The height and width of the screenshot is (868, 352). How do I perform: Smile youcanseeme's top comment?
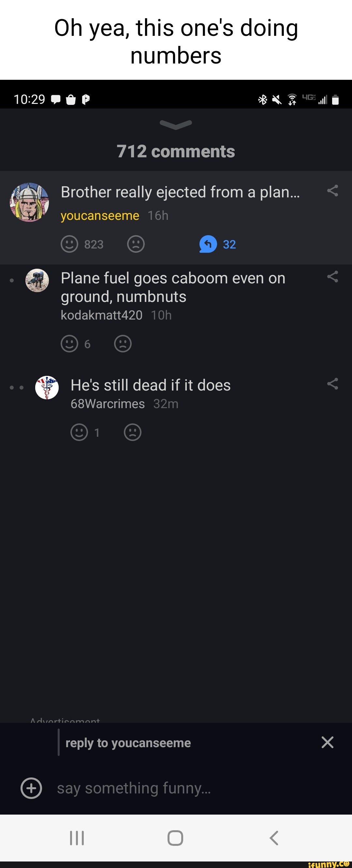pos(69,244)
